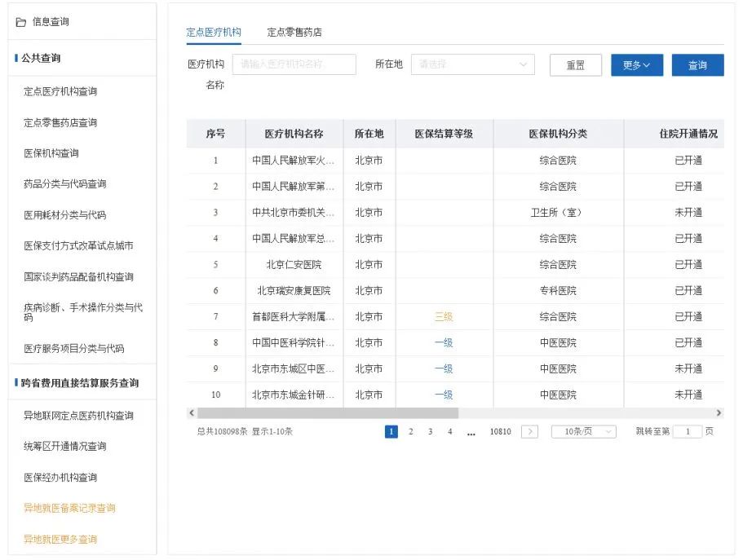This screenshot has width=743, height=560.
Task: Click the 一级 level link in row 9
Action: (444, 368)
